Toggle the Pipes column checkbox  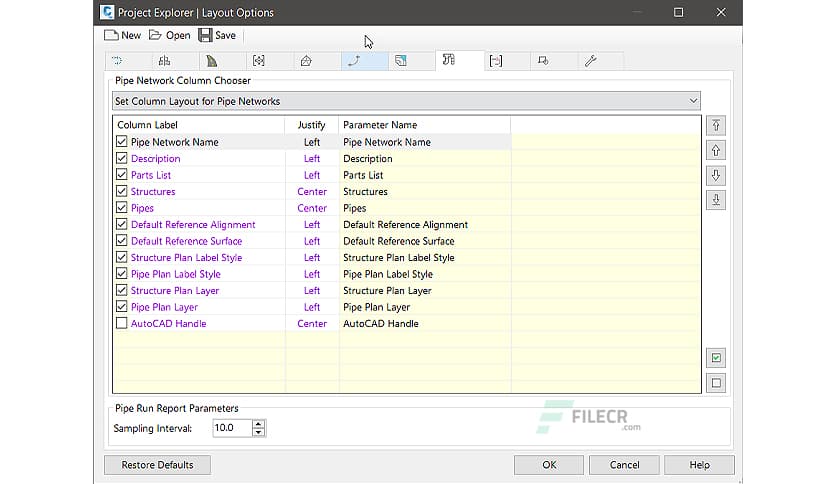tap(122, 208)
